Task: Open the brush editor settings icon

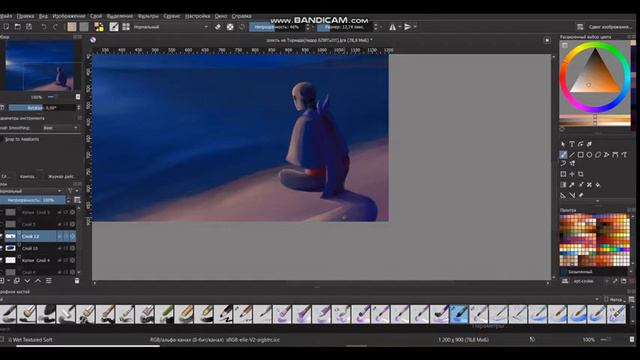Action: (x=114, y=27)
